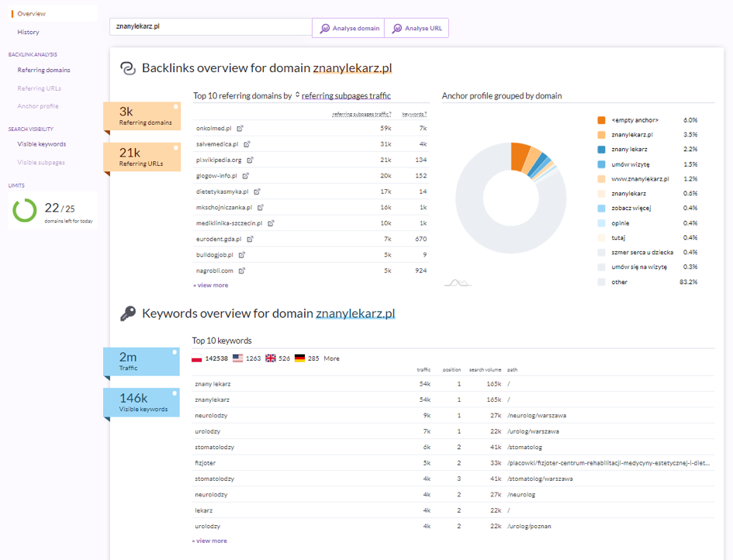Click the 3k Referring domains card
This screenshot has height=560, width=733.
pyautogui.click(x=142, y=116)
